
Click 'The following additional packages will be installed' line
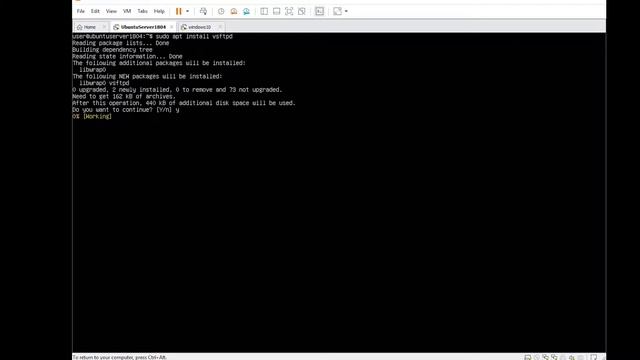[159, 63]
